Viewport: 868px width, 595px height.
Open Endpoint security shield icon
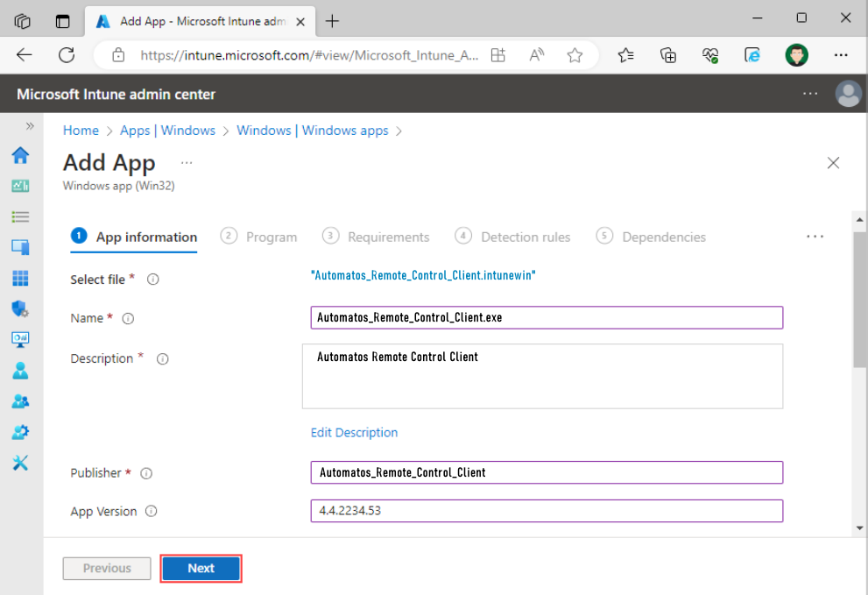pos(20,308)
